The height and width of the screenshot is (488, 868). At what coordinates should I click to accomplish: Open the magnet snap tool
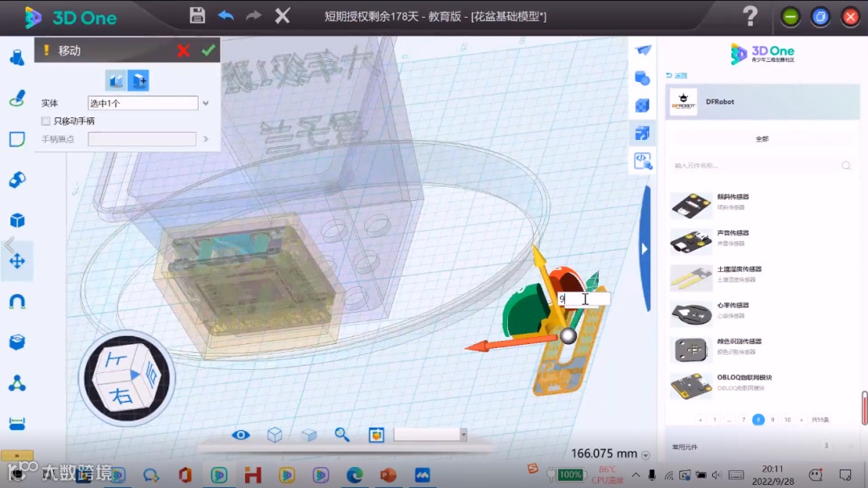(17, 301)
